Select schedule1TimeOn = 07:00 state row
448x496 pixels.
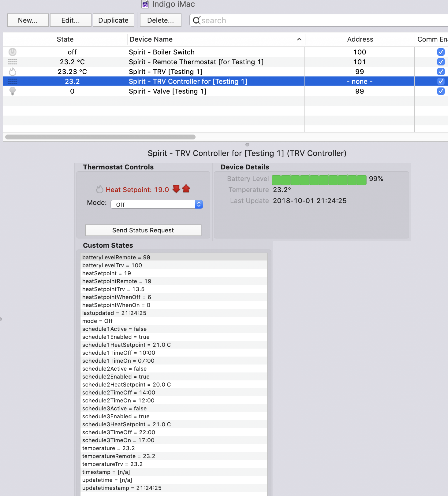174,361
